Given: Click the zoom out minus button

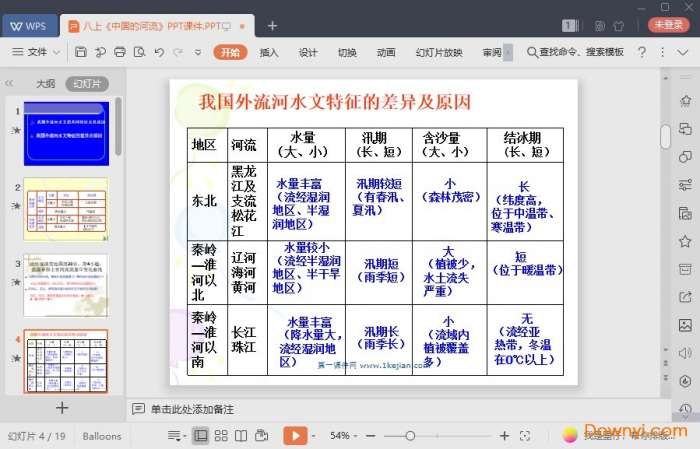Looking at the screenshot, I should click(x=371, y=436).
